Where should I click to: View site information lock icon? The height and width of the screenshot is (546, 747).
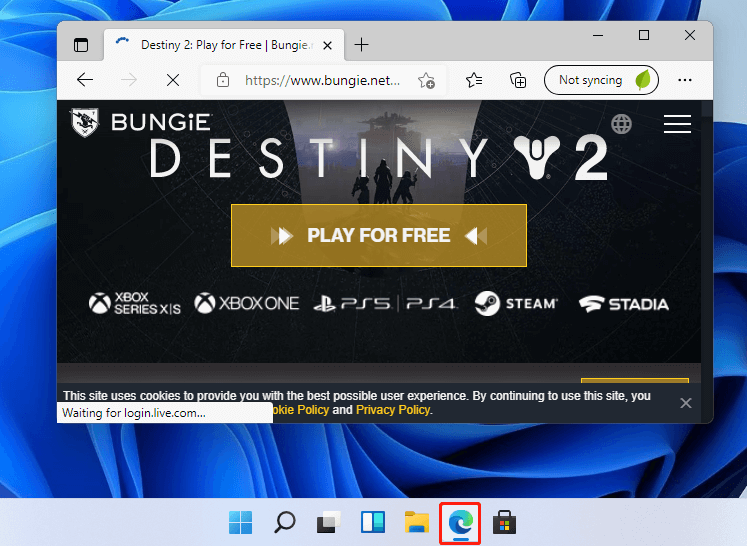[x=222, y=80]
